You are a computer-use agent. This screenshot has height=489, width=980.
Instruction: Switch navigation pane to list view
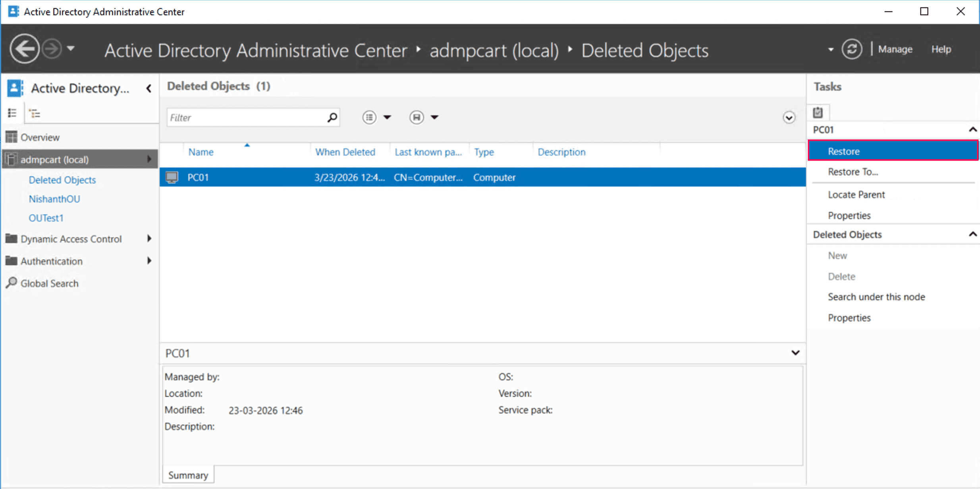point(12,114)
